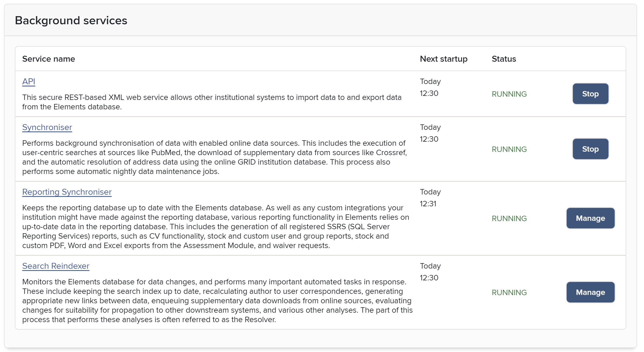
Task: Click the Service name column header
Action: click(48, 59)
